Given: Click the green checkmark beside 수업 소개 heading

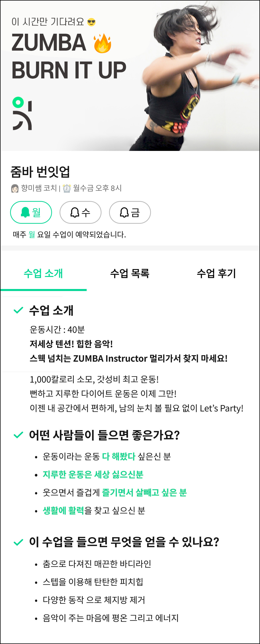Looking at the screenshot, I should (x=18, y=310).
